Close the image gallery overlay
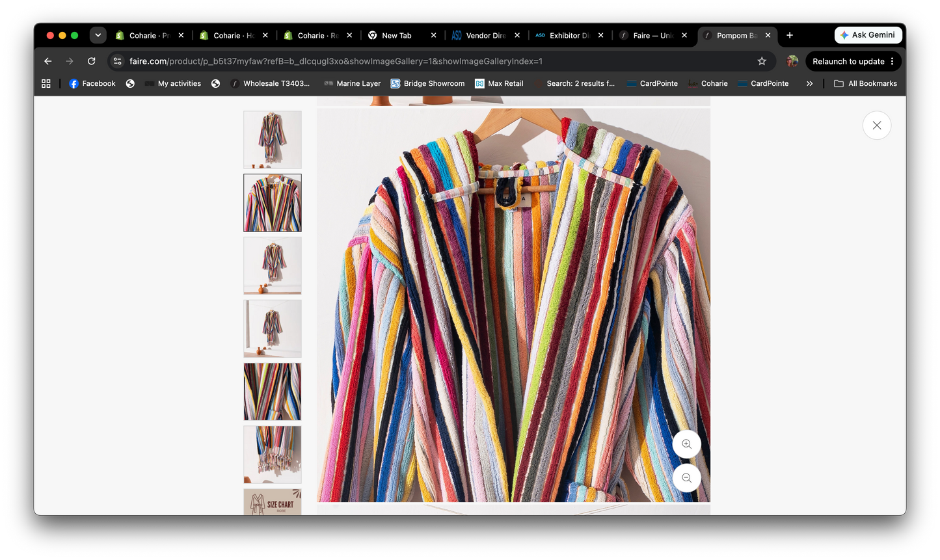Screen dimensions: 940x560 [x=876, y=126]
